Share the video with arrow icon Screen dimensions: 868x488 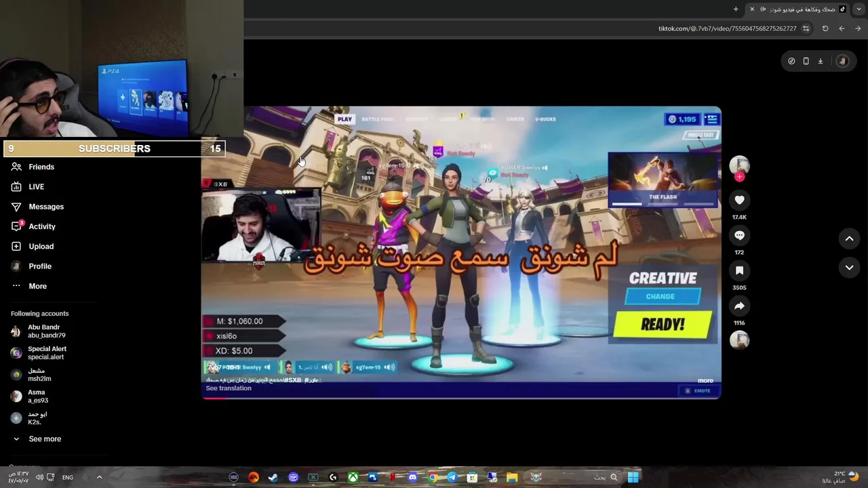739,306
